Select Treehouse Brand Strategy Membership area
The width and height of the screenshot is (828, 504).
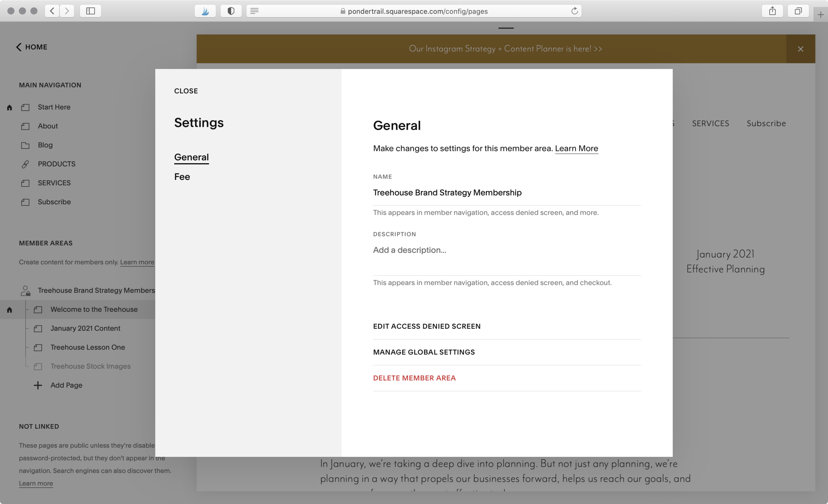96,291
